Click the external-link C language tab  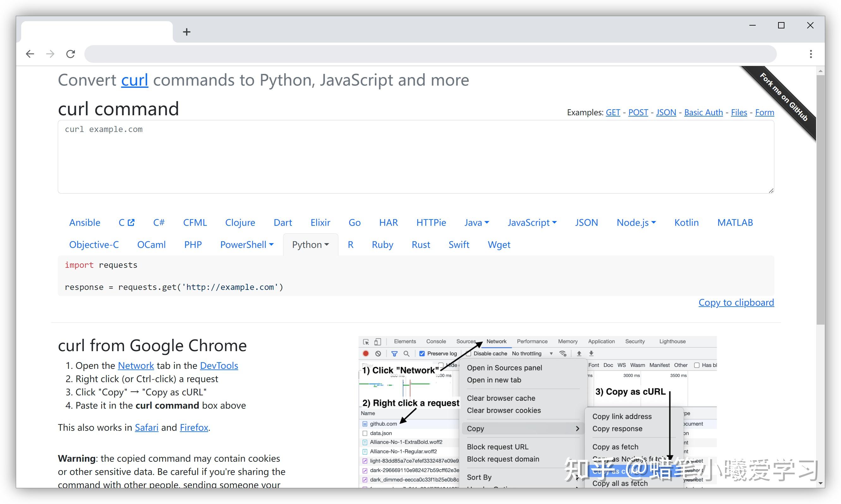tap(127, 222)
